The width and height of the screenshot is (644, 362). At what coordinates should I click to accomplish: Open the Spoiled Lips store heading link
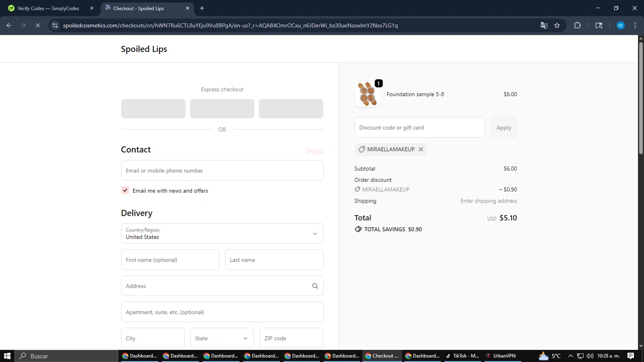[144, 49]
